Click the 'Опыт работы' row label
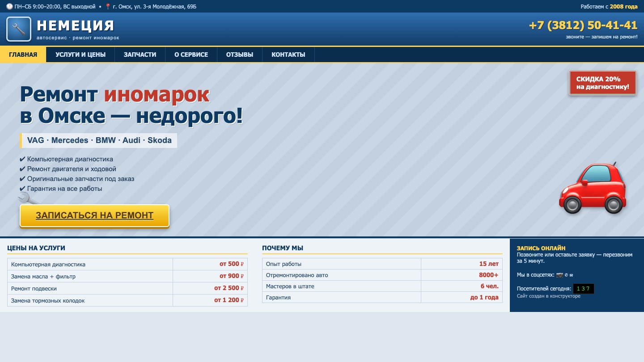The image size is (644, 362). pyautogui.click(x=284, y=264)
